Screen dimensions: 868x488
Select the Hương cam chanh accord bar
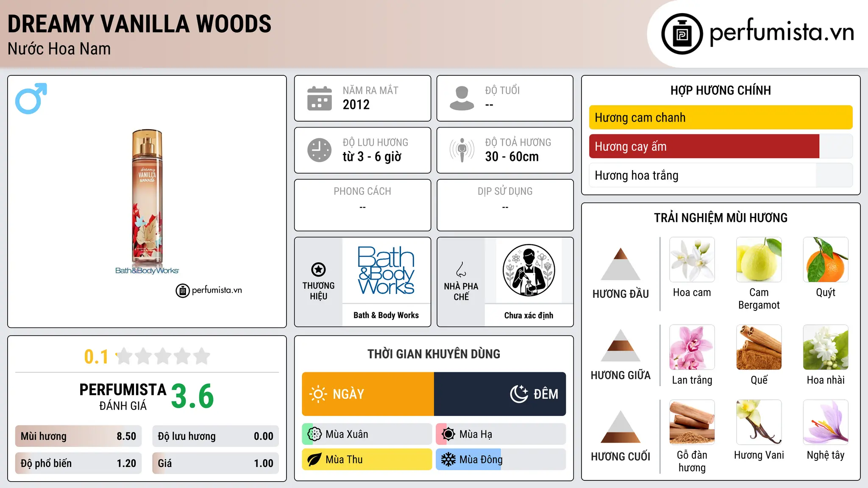(x=721, y=117)
